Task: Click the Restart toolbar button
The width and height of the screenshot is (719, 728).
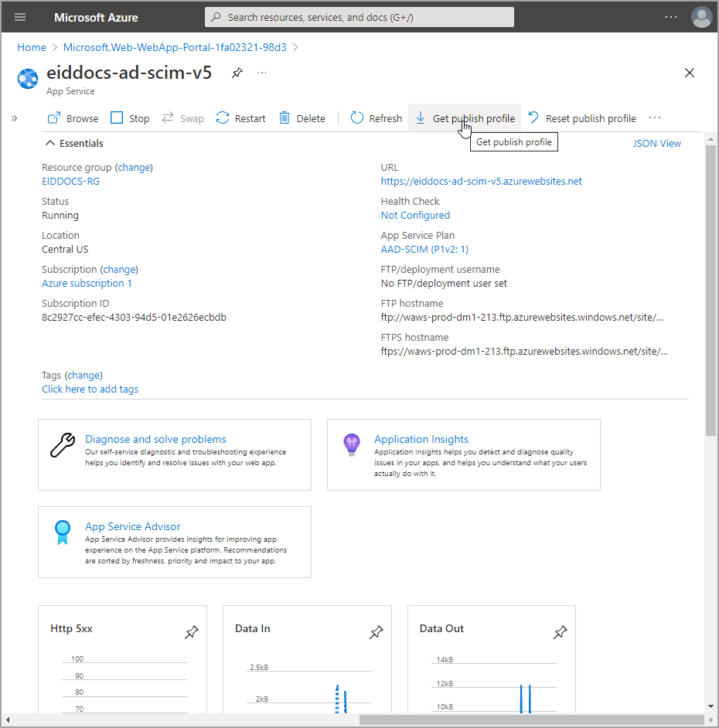Action: [x=241, y=118]
